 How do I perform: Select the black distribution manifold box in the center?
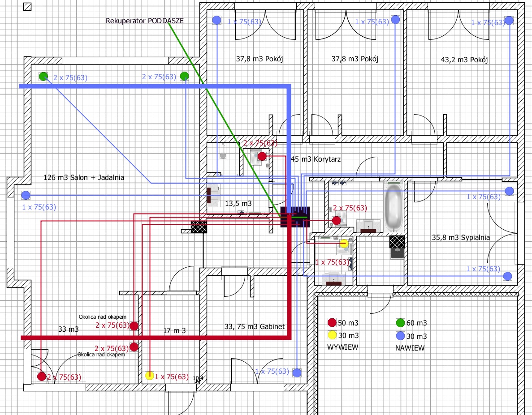click(295, 217)
